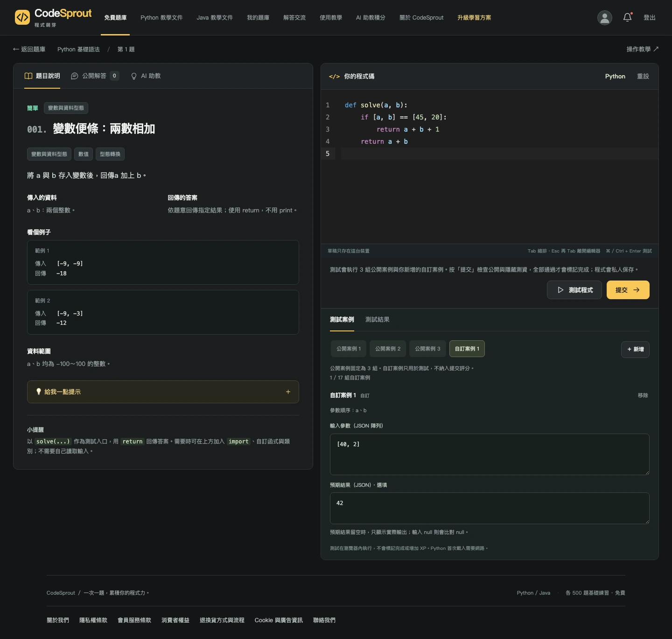
Task: Open the AI 助教 tab
Action: pos(146,76)
